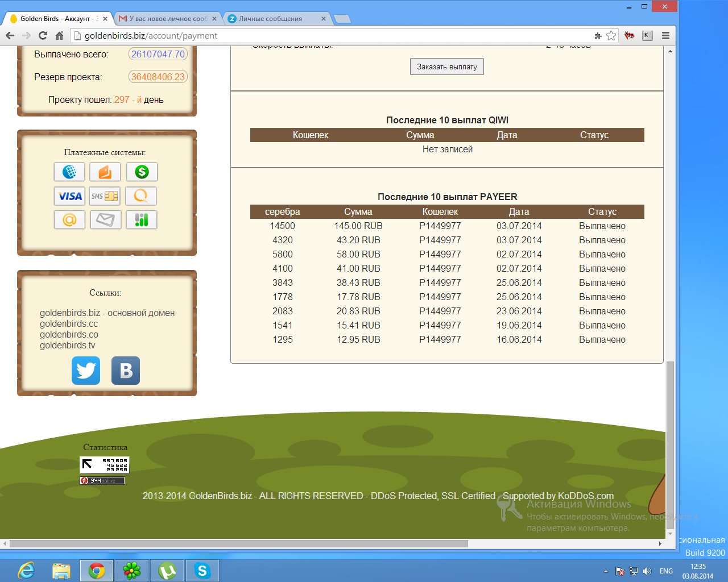Open the goldenbirds.tv link

[68, 346]
